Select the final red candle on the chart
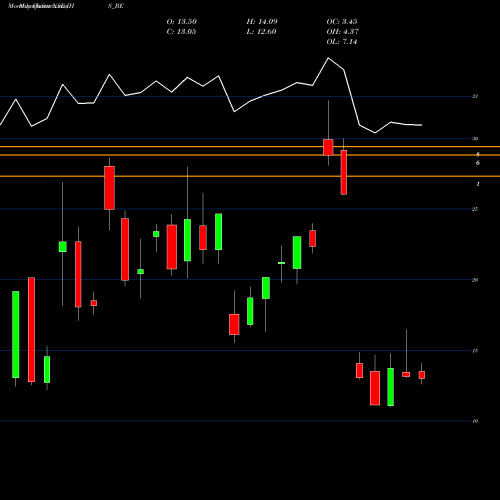 (422, 375)
